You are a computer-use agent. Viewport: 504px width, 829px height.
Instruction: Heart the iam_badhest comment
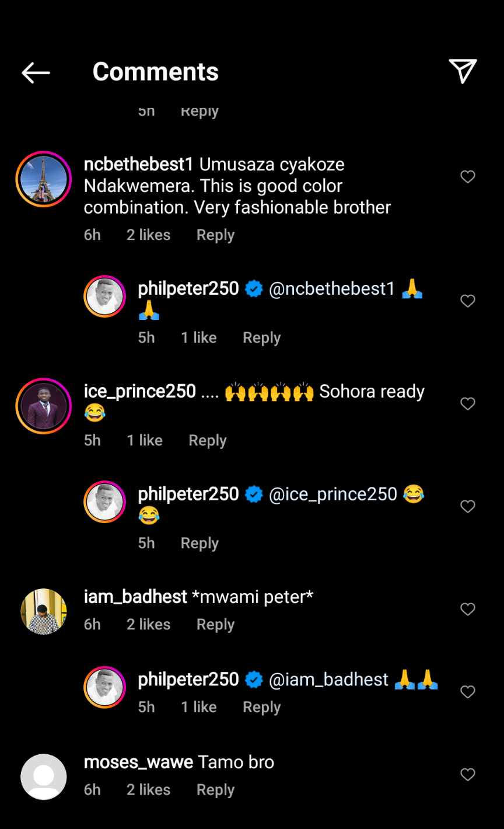[468, 609]
